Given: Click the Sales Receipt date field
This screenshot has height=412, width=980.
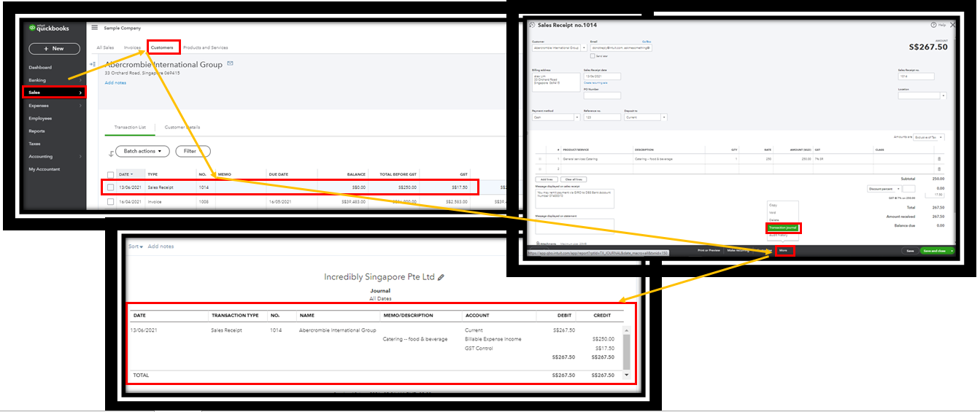Looking at the screenshot, I should click(x=602, y=76).
